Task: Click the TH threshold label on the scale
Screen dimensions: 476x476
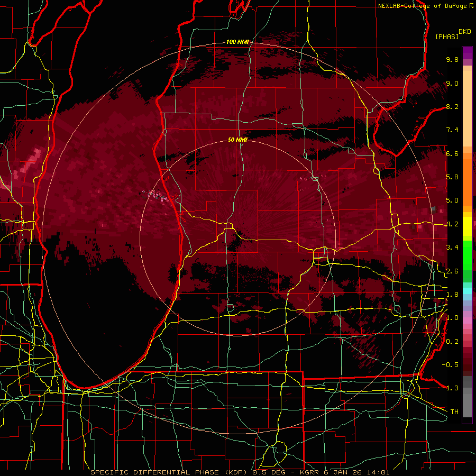Action: (454, 412)
